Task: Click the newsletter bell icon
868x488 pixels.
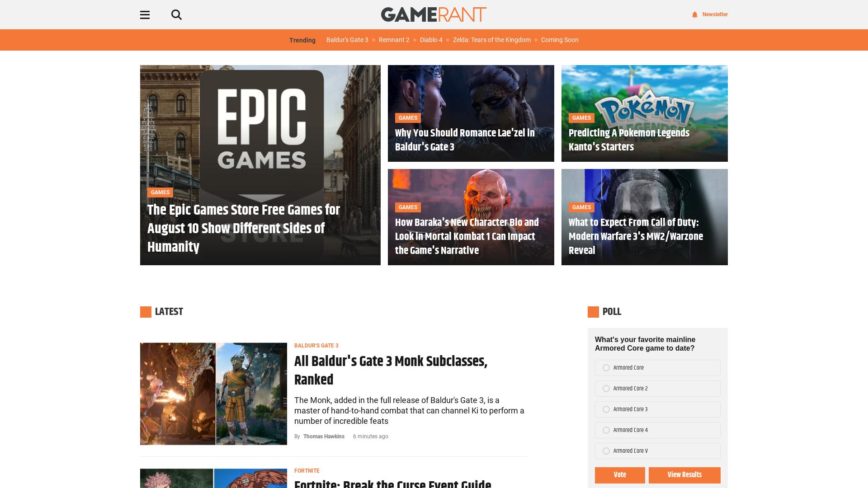Action: click(x=695, y=14)
